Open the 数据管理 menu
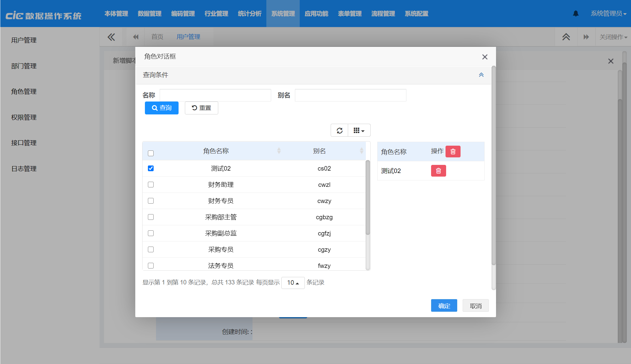The image size is (631, 364). (x=149, y=14)
